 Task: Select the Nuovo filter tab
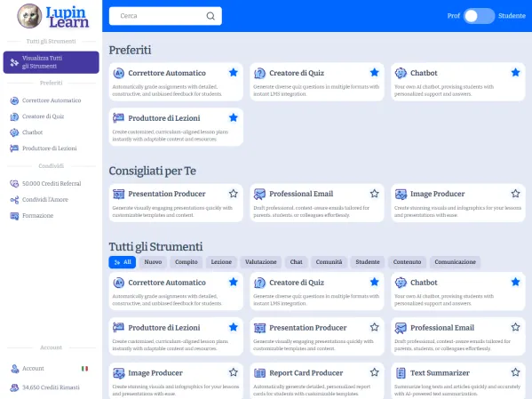[x=153, y=262]
